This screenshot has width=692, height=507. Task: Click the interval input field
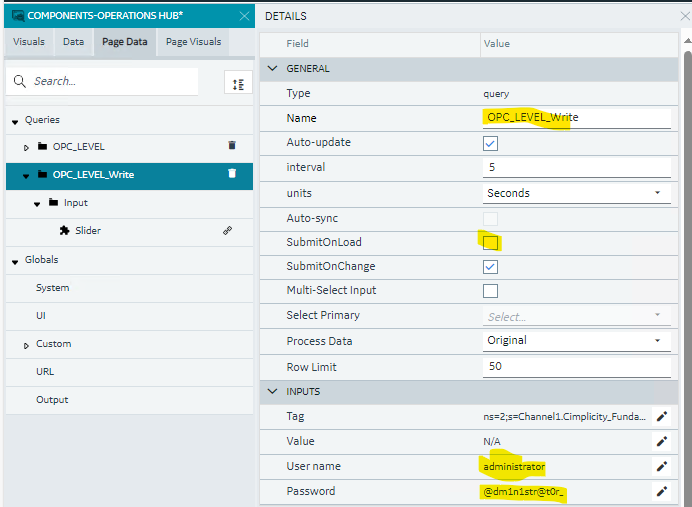[576, 168]
